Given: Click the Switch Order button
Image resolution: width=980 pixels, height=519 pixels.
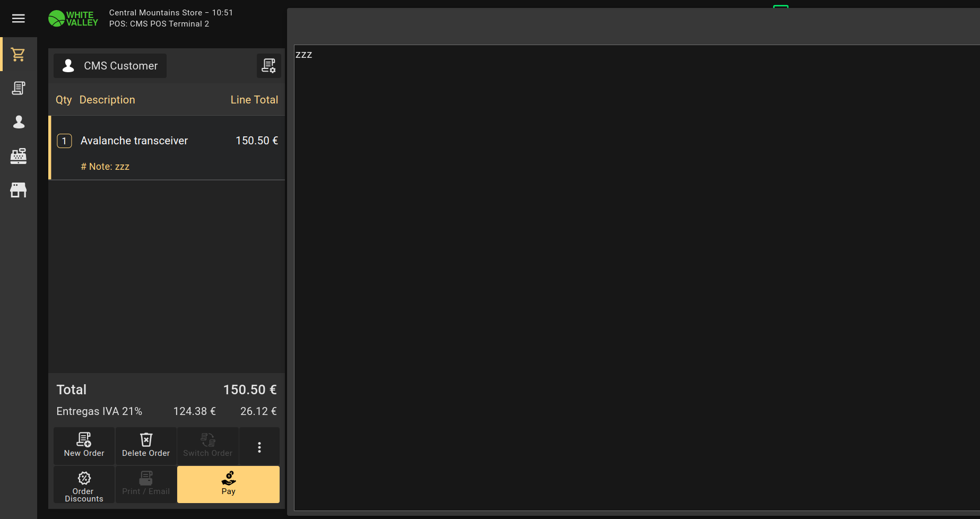Looking at the screenshot, I should tap(207, 446).
